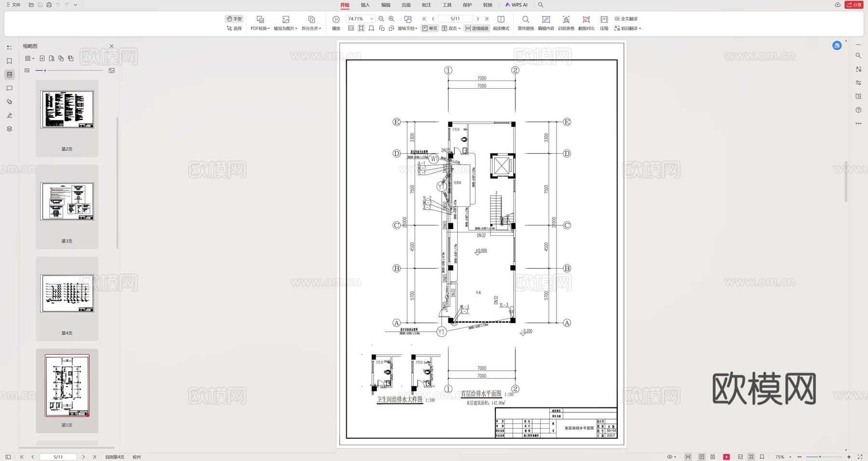Image resolution: width=868 pixels, height=461 pixels.
Task: Enter 阅读模式 reading mode
Action: [501, 23]
